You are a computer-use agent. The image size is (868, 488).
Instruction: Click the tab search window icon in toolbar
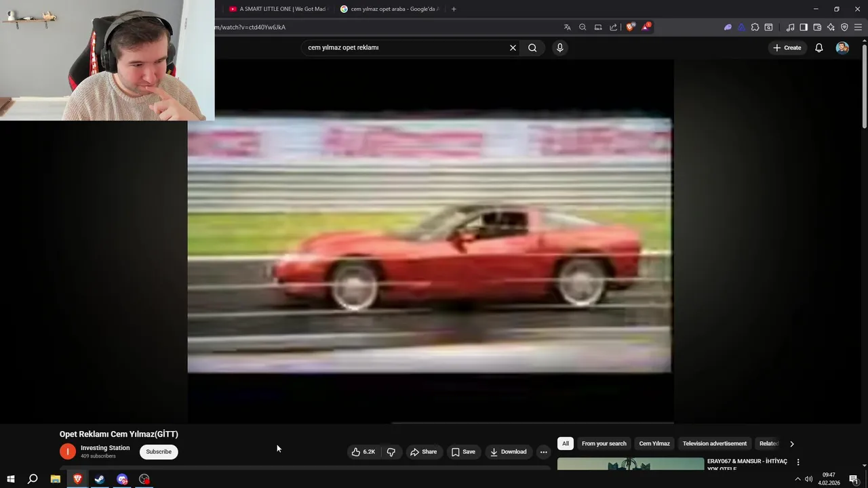pos(768,27)
